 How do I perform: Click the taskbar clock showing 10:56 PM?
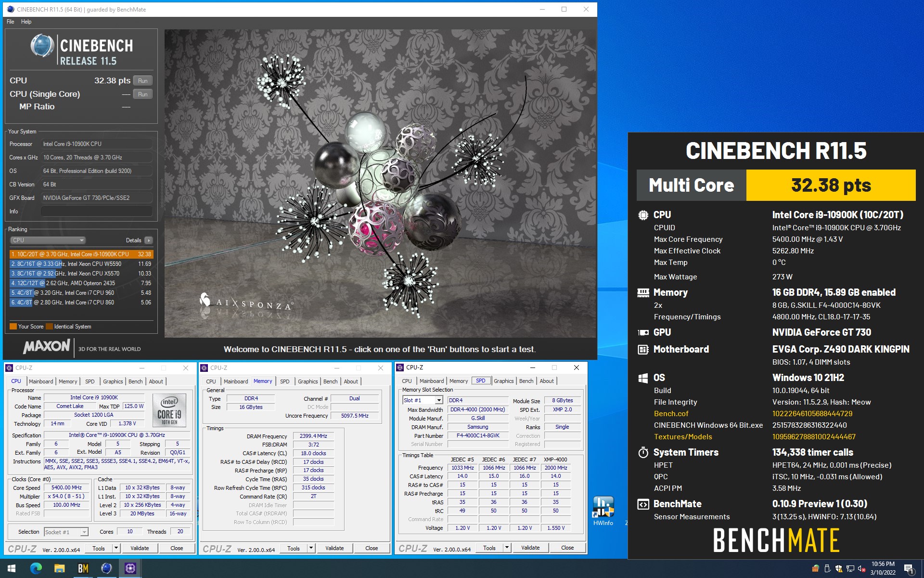tap(883, 568)
